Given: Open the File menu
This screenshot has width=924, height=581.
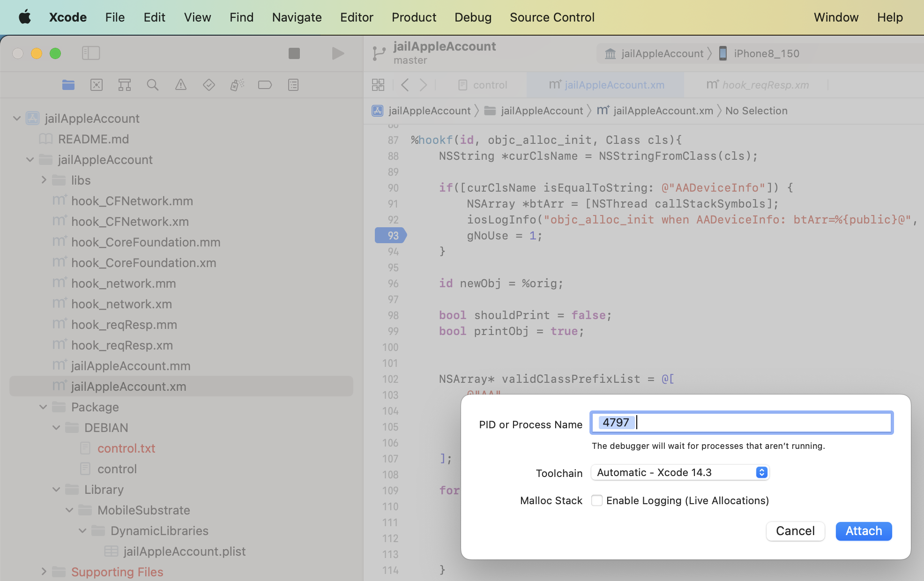Looking at the screenshot, I should [x=115, y=17].
